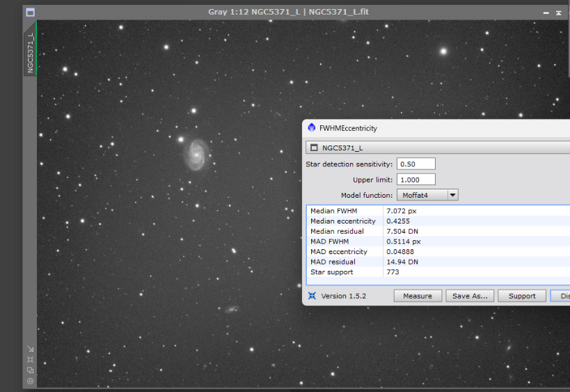Image resolution: width=570 pixels, height=392 pixels.
Task: Click the 0.4255 eccentricity value
Action: point(398,221)
